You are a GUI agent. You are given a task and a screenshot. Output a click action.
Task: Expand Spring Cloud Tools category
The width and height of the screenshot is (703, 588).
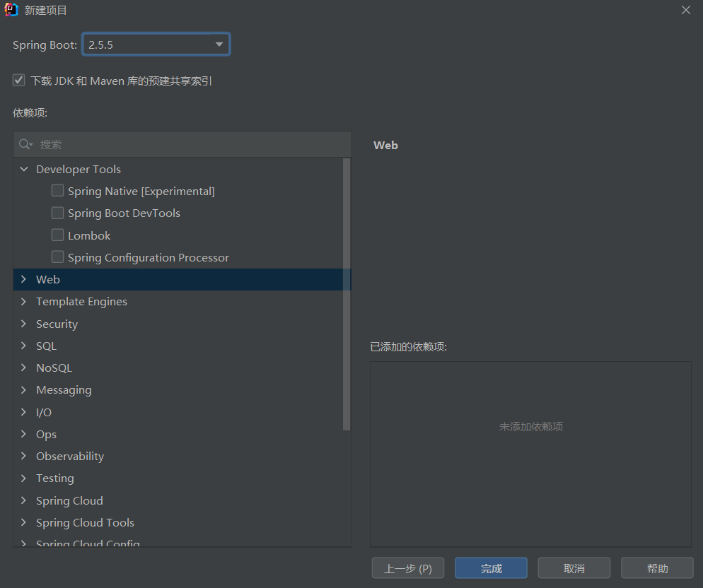pos(24,522)
